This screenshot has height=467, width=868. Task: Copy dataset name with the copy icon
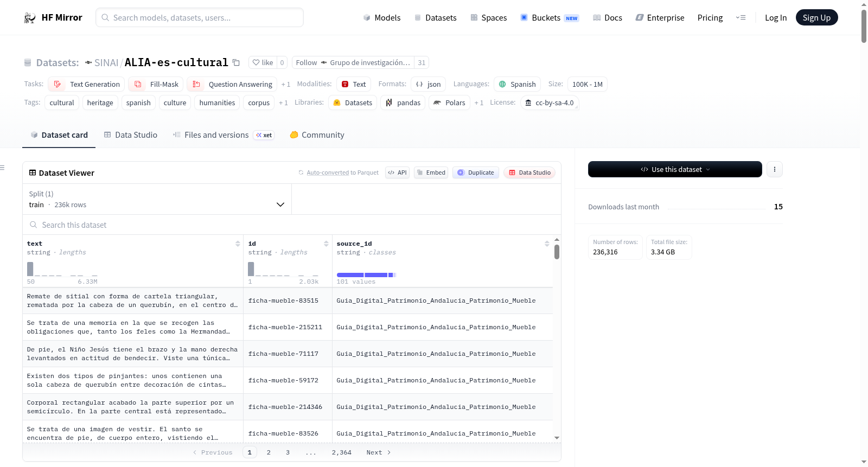pos(236,62)
